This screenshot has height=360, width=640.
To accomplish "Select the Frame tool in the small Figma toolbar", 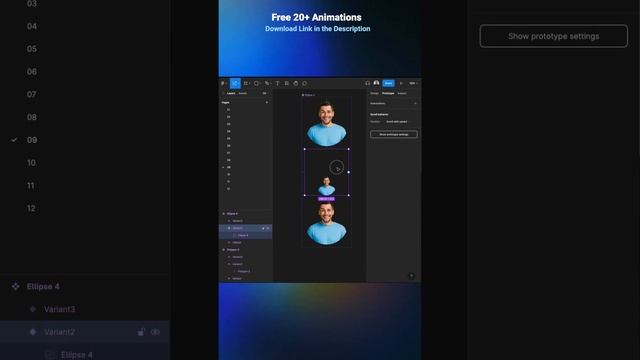I will pyautogui.click(x=246, y=83).
